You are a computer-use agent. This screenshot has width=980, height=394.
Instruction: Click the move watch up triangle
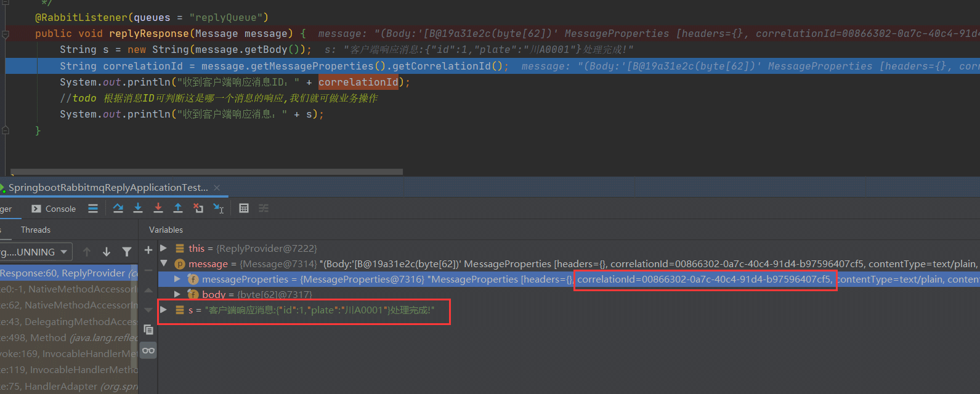click(x=148, y=290)
